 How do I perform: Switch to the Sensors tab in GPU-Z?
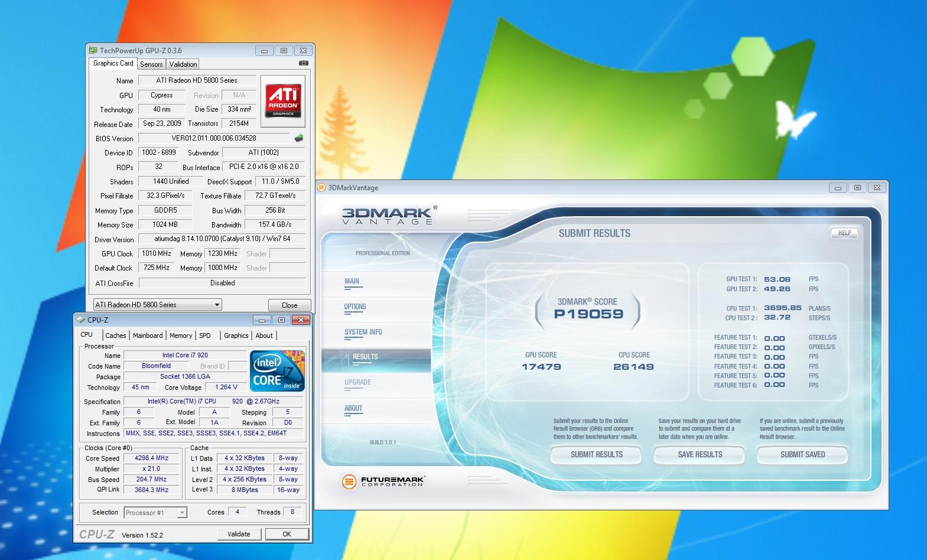(x=151, y=64)
